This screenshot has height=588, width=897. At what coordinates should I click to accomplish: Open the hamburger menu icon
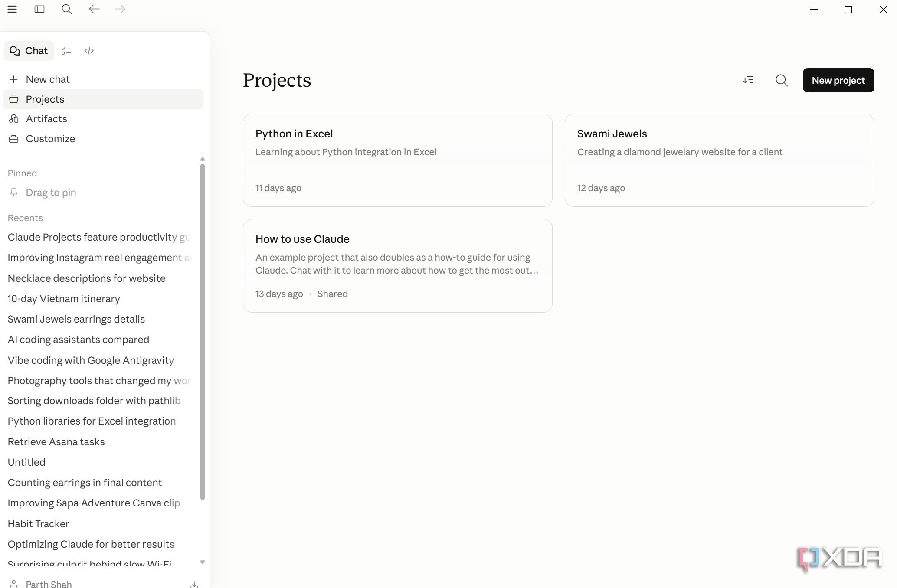[x=12, y=9]
